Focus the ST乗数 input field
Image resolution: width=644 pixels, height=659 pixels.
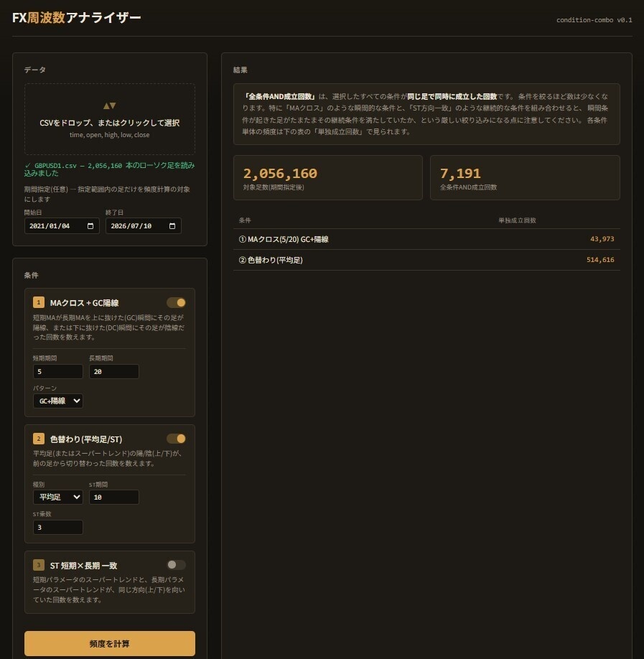click(58, 528)
